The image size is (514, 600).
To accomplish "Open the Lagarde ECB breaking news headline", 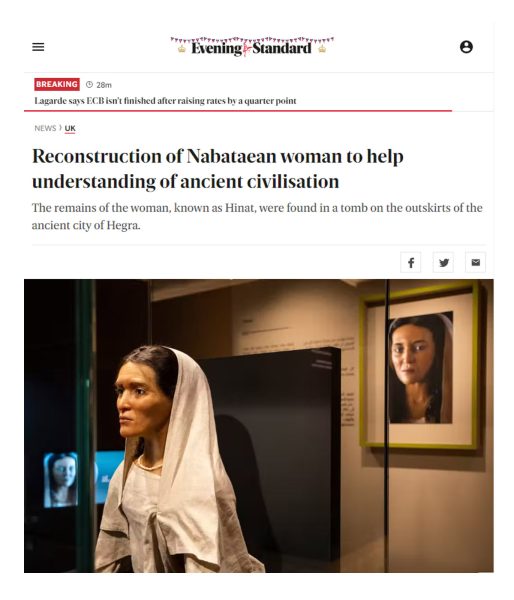I will [165, 101].
